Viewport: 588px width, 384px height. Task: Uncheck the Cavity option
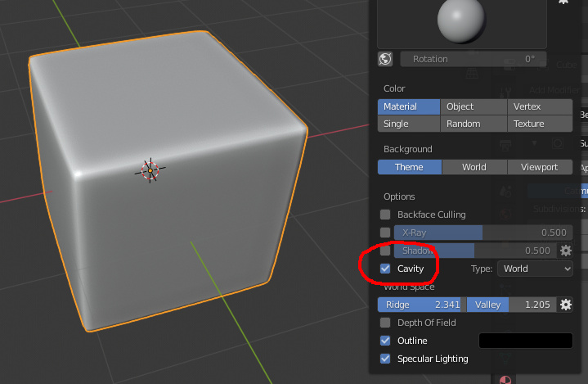pos(385,269)
